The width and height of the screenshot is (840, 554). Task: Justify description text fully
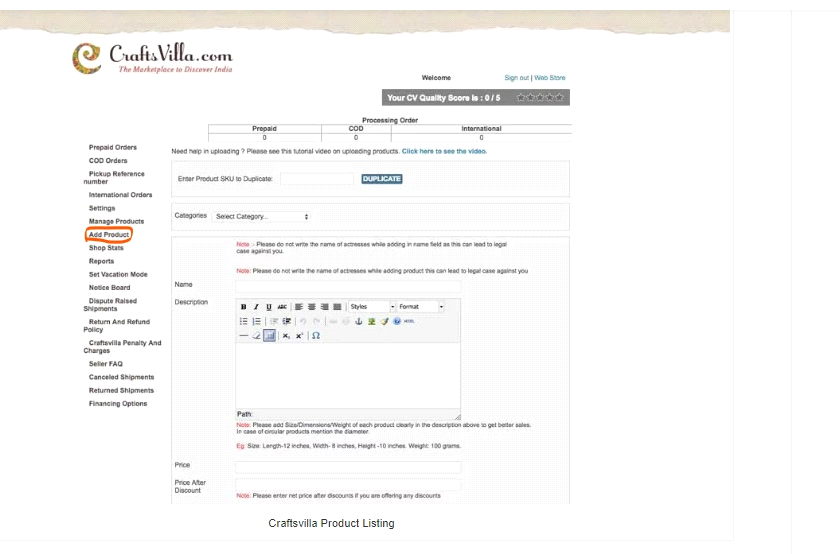(x=338, y=307)
